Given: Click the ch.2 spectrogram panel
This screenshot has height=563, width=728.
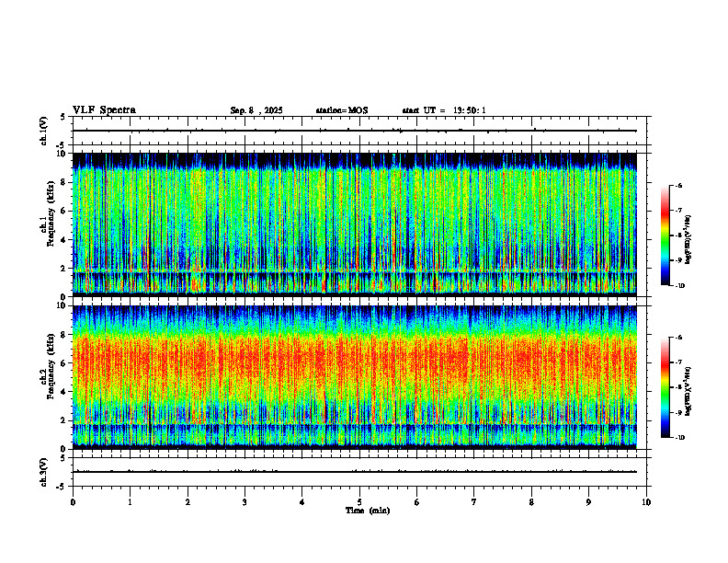Looking at the screenshot, I should click(355, 377).
